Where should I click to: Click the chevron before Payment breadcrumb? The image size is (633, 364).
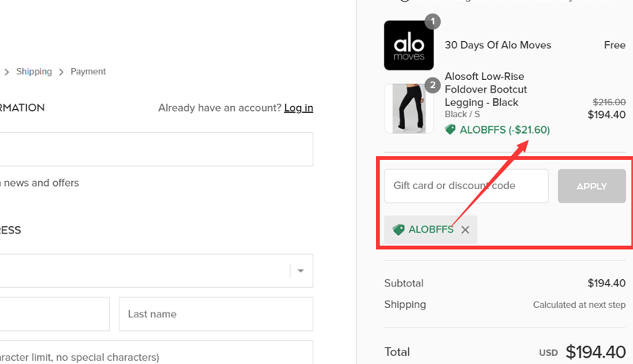pos(62,72)
